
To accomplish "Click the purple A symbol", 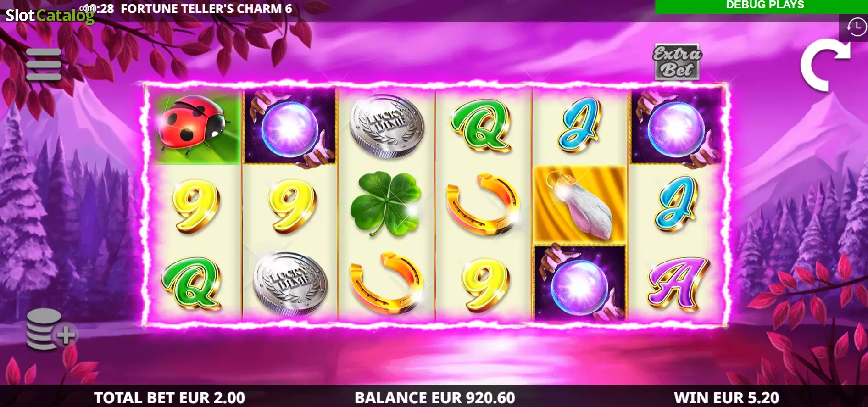I will pos(678,283).
